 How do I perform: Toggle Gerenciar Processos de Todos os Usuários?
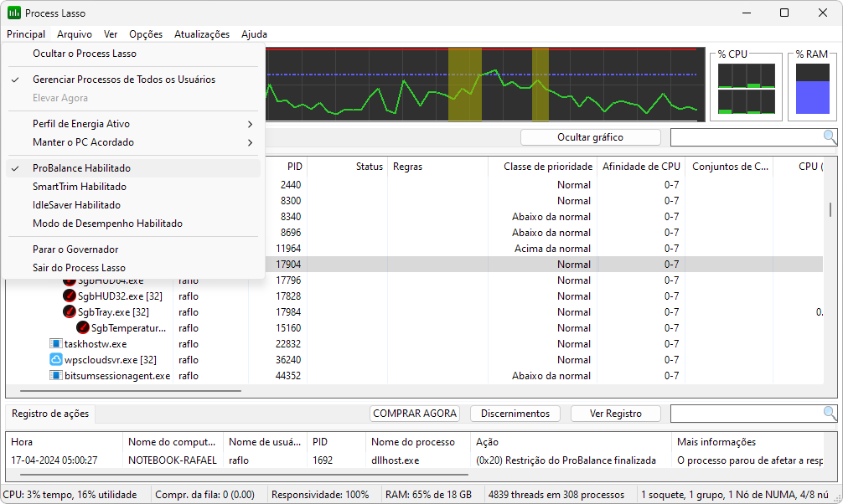[x=133, y=80]
